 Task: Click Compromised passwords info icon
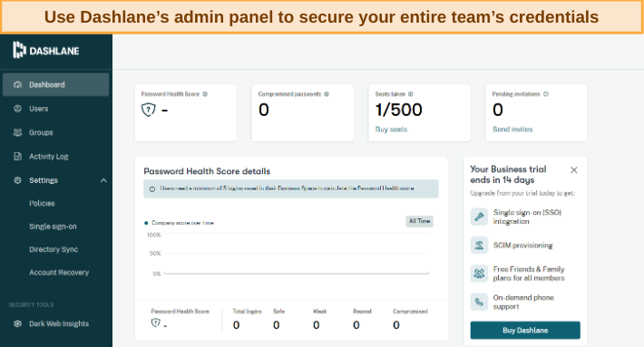327,94
